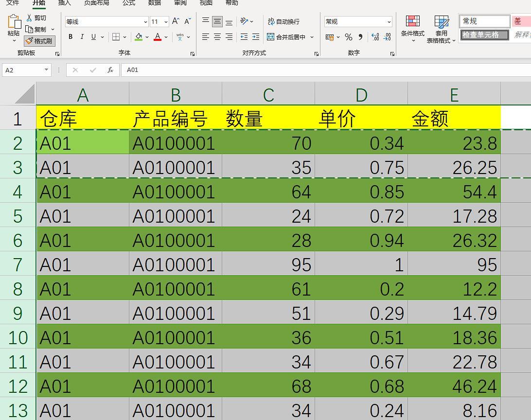Open Format as Table (套用表格格式)
The width and height of the screenshot is (531, 420).
click(441, 30)
